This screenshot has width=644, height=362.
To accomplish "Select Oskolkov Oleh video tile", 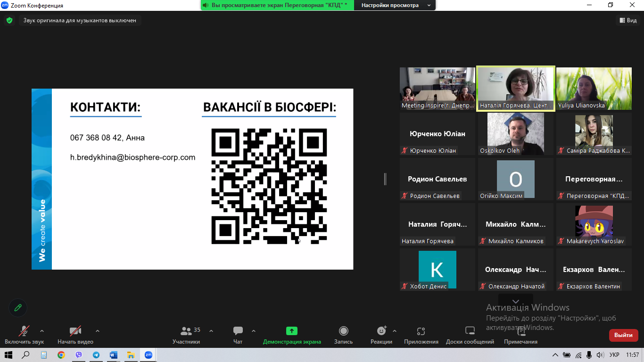I will pos(516,134).
